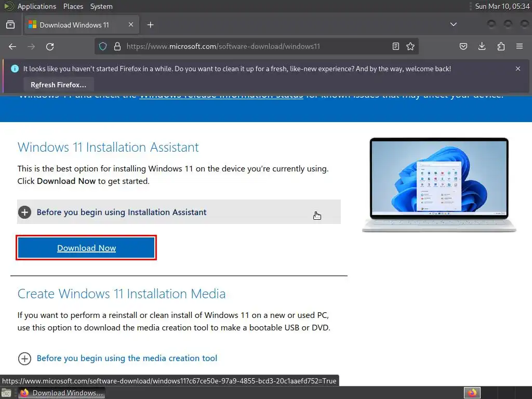Open a new tab with plus

click(x=150, y=25)
